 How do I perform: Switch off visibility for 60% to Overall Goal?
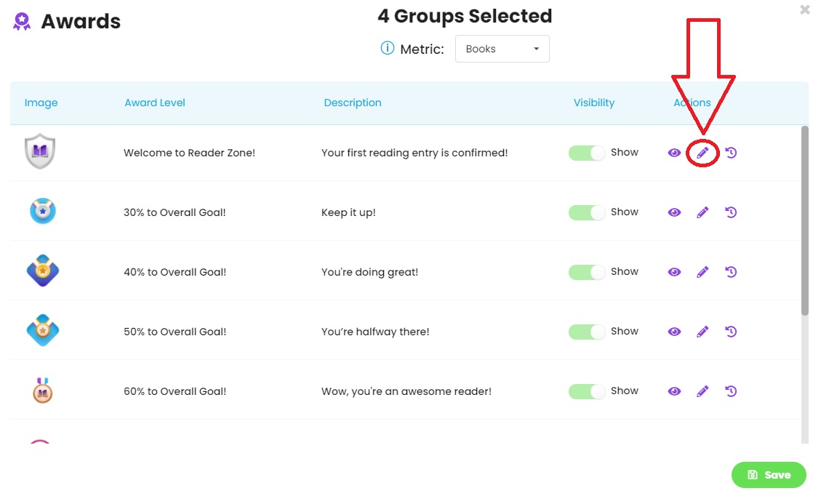pos(586,391)
